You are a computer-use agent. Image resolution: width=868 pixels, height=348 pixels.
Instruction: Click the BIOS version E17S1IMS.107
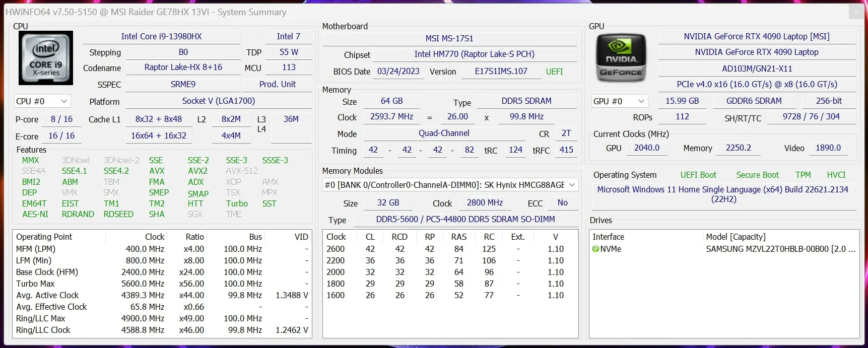[x=501, y=71]
